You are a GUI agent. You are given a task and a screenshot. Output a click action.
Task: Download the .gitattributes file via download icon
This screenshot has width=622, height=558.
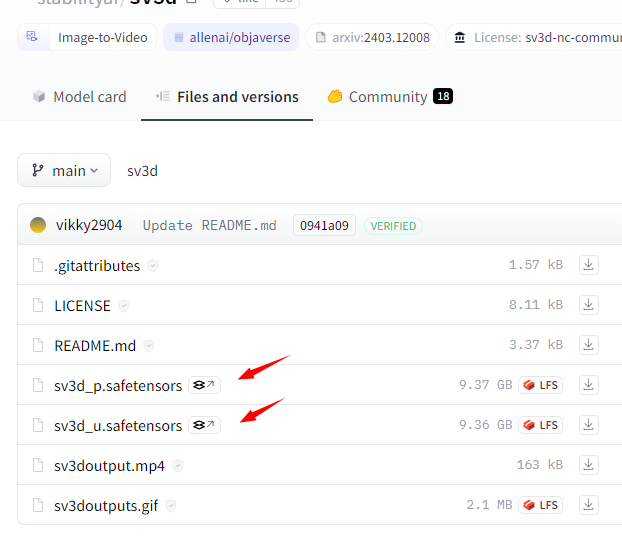pyautogui.click(x=589, y=265)
